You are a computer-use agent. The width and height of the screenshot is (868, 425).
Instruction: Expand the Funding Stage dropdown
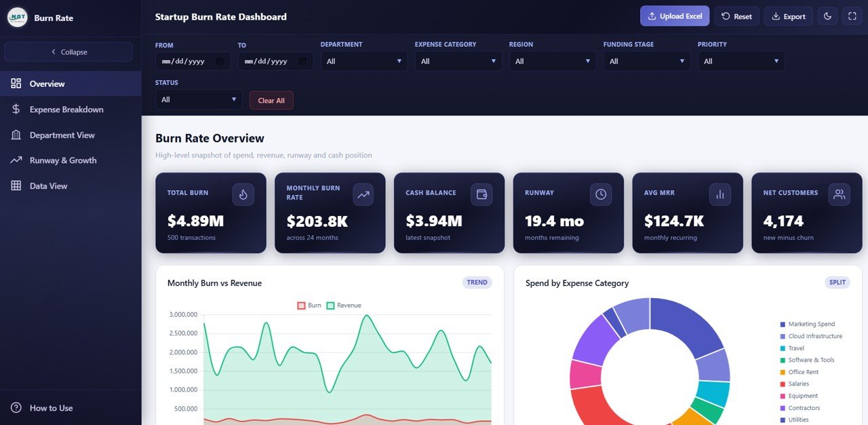[646, 61]
